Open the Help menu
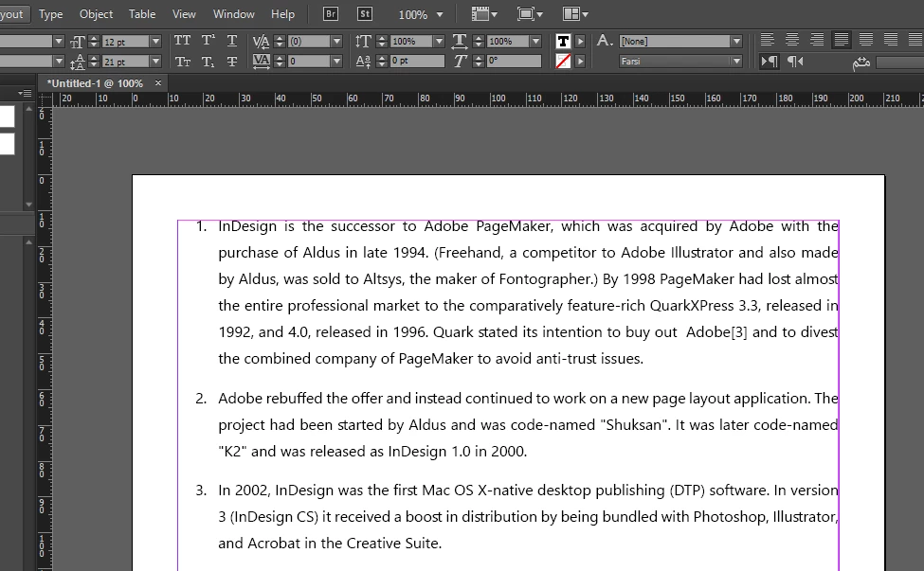The width and height of the screenshot is (924, 571). pyautogui.click(x=282, y=14)
